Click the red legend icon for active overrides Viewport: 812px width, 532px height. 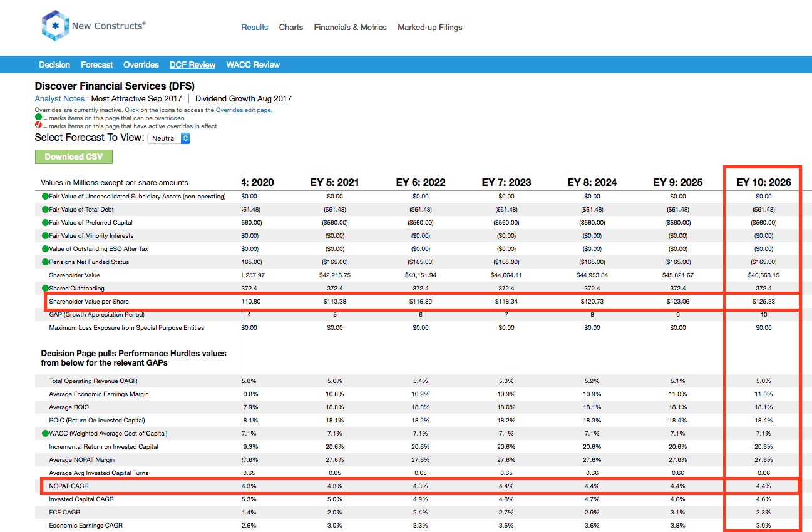pyautogui.click(x=38, y=126)
